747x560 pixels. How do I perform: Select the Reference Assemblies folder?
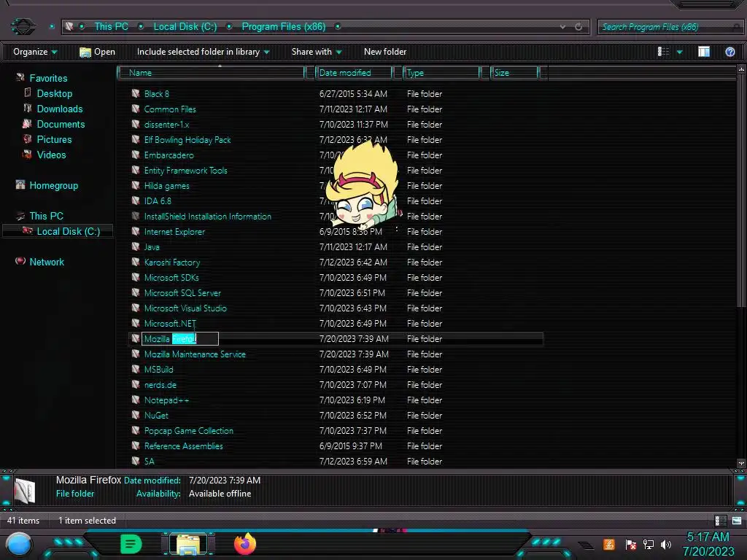click(183, 446)
